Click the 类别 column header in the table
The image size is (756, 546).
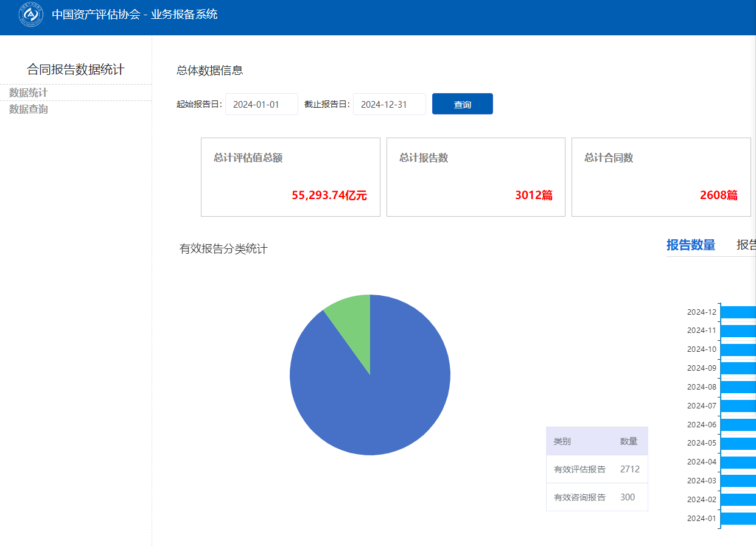[x=562, y=441]
